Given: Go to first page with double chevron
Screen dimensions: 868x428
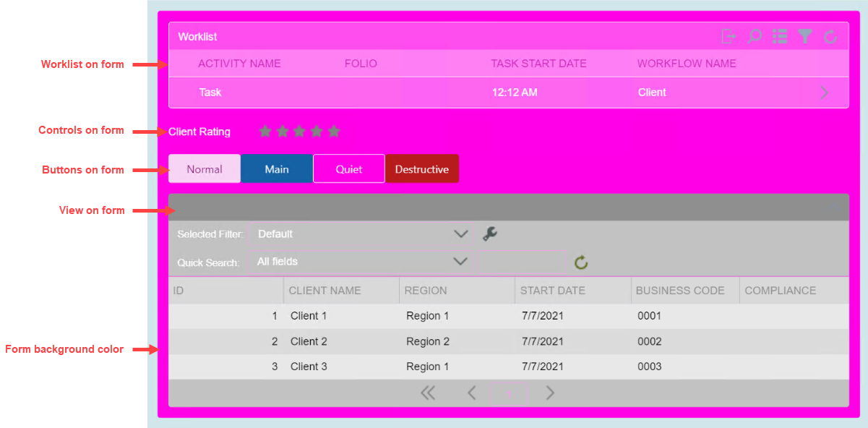Looking at the screenshot, I should [428, 393].
